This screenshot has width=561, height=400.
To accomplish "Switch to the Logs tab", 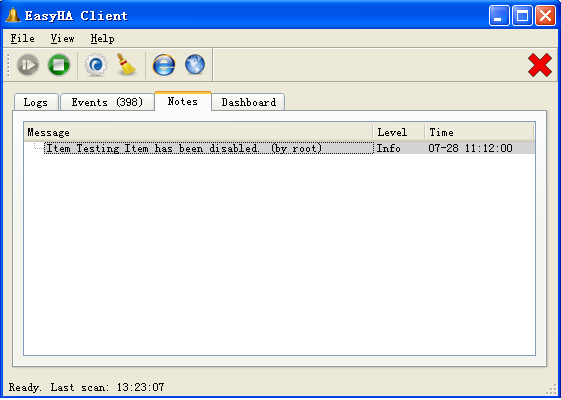I will 36,102.
